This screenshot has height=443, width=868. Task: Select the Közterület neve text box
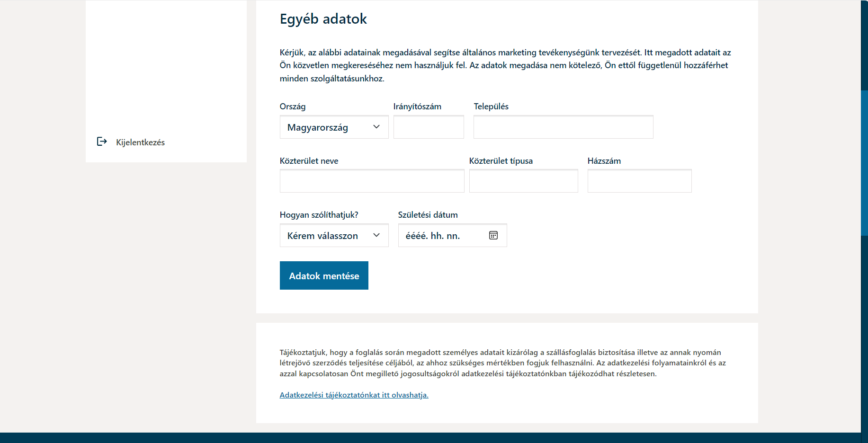pyautogui.click(x=372, y=181)
